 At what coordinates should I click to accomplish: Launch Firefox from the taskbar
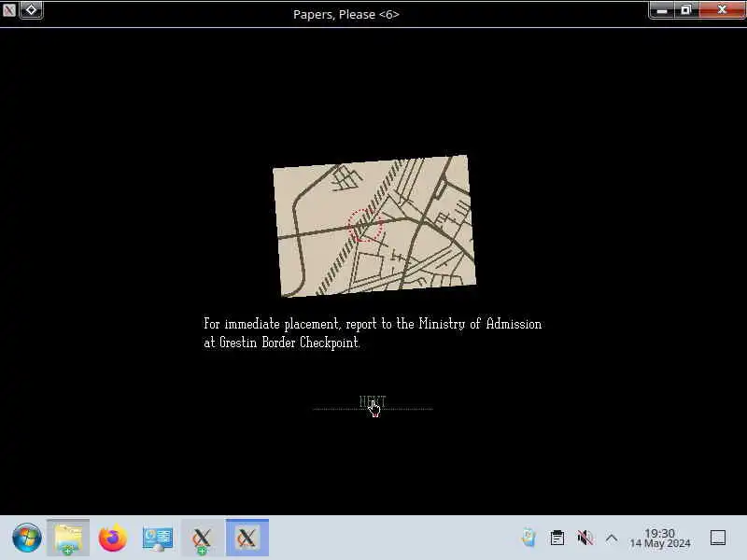(113, 539)
